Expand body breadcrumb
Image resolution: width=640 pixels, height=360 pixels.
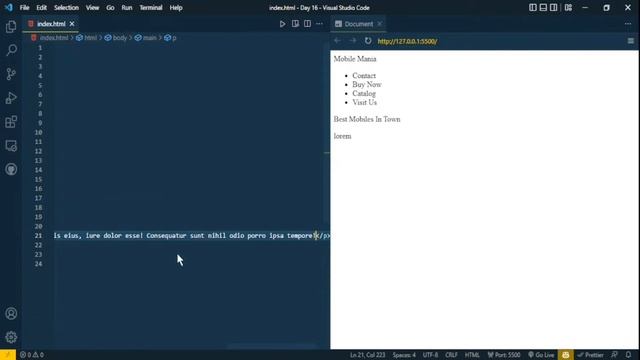[120, 38]
